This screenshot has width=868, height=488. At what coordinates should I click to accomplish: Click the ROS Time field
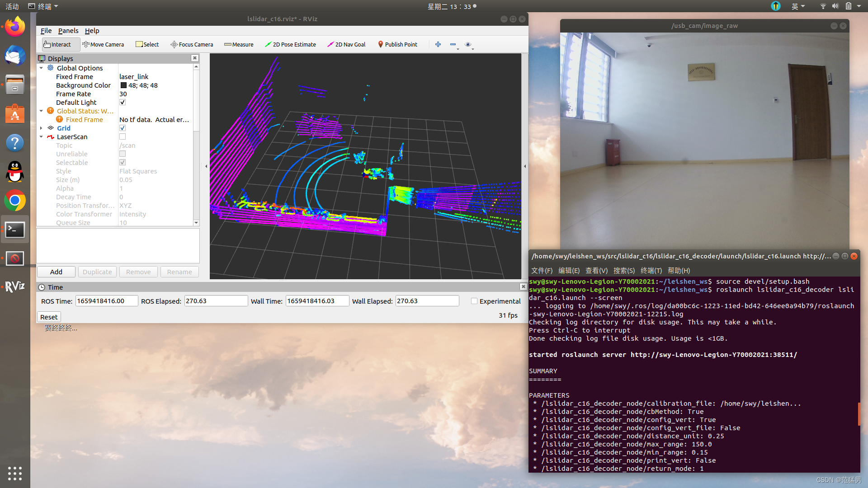107,301
